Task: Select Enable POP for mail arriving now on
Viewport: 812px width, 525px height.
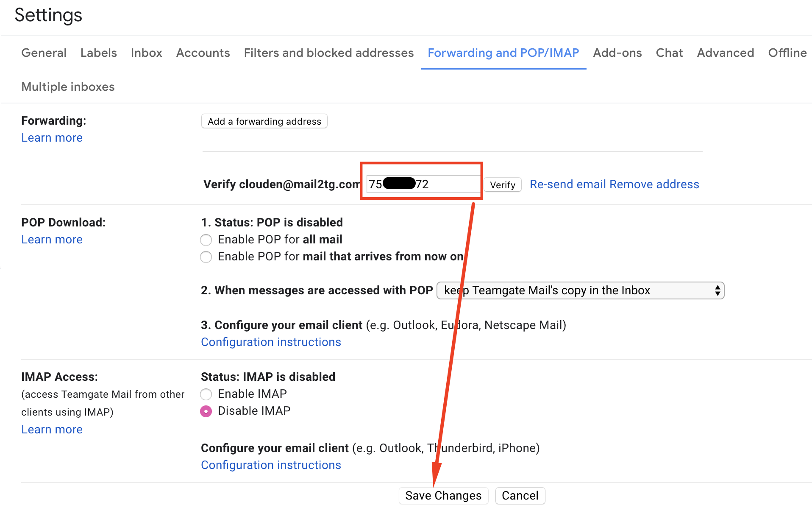Action: 206,257
